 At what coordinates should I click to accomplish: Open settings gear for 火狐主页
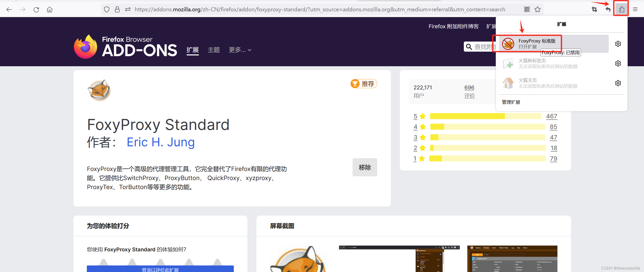[x=618, y=83]
